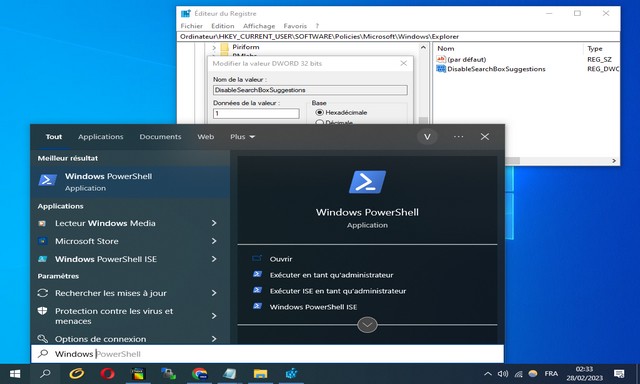Open the notification center icon
The image size is (640, 384).
[x=619, y=374]
